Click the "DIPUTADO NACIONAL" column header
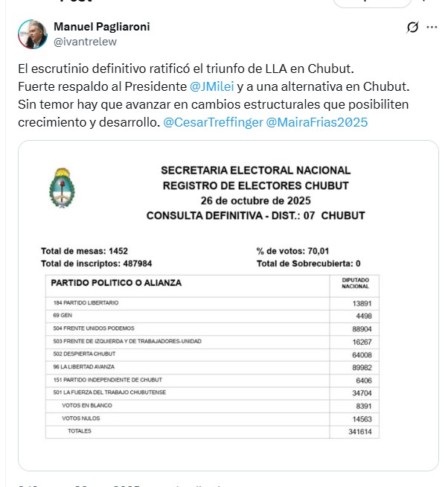 354,284
